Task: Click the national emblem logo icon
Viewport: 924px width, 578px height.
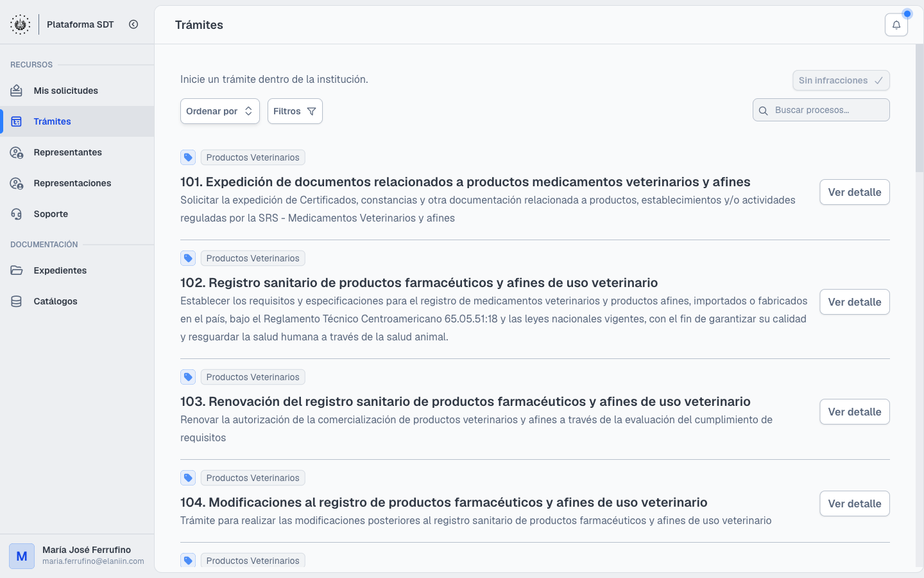Action: point(21,24)
